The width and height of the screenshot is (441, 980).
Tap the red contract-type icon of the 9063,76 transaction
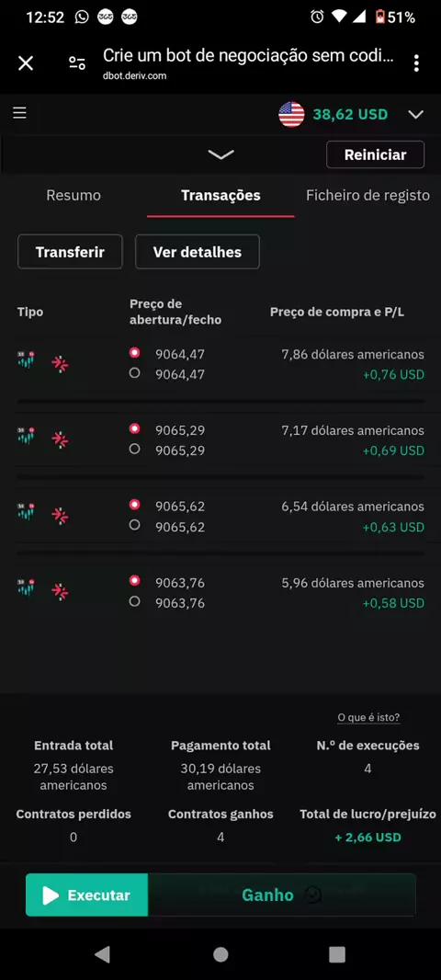point(60,591)
